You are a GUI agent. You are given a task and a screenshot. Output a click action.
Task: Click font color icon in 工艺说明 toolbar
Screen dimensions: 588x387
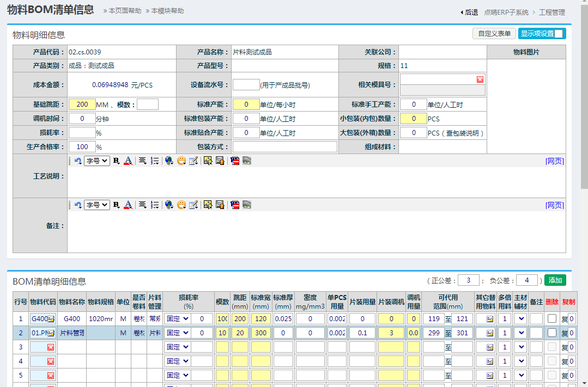[128, 161]
